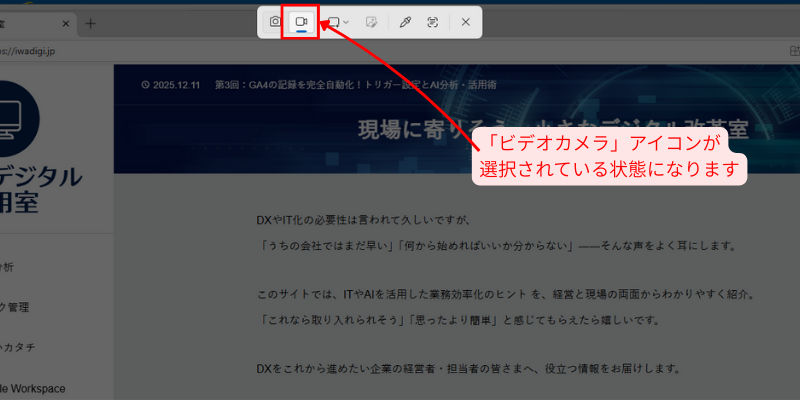
Task: Open a new browser tab
Action: pos(90,23)
